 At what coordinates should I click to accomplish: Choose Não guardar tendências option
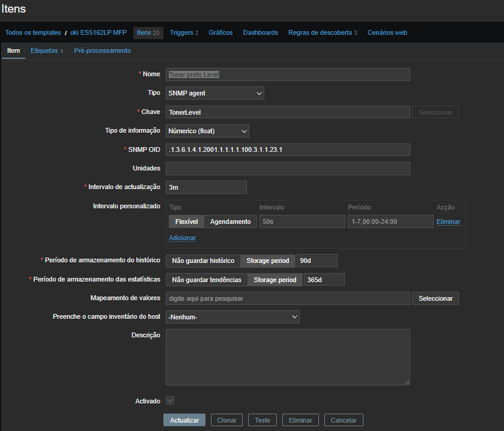207,280
